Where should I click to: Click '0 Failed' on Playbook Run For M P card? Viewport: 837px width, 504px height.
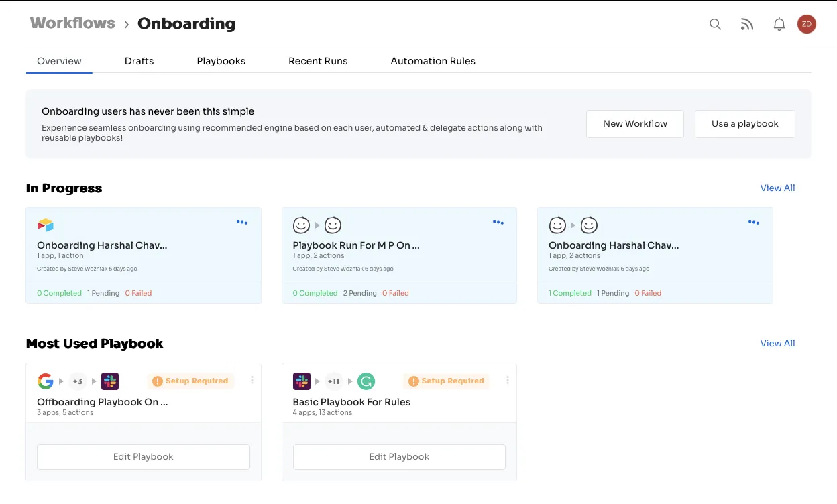[396, 293]
